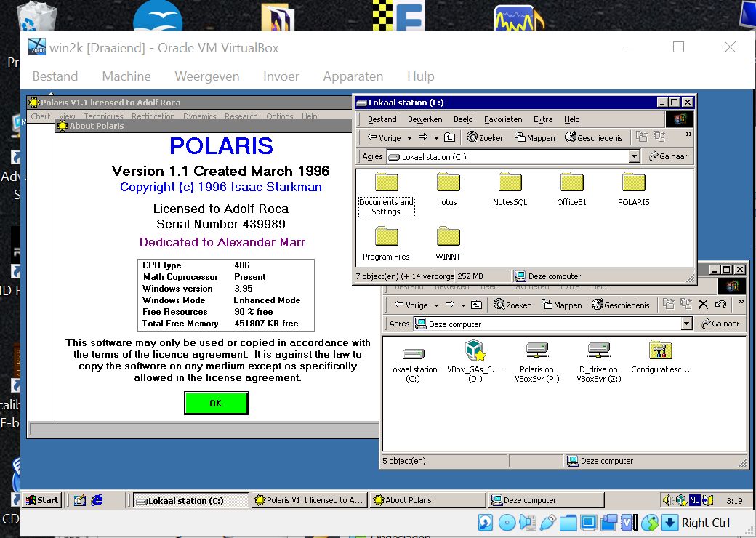Go back with Vorige in Lokaal station (C:) window
Screen dimensions: 756x538
tap(384, 138)
